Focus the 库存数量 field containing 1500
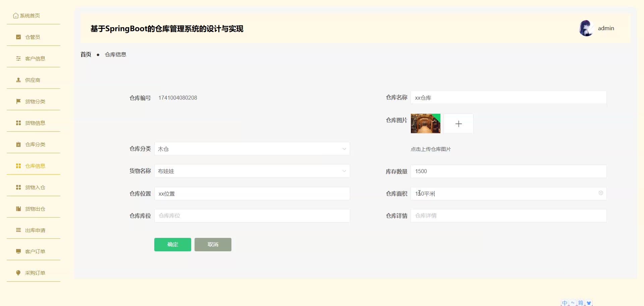 pos(508,171)
